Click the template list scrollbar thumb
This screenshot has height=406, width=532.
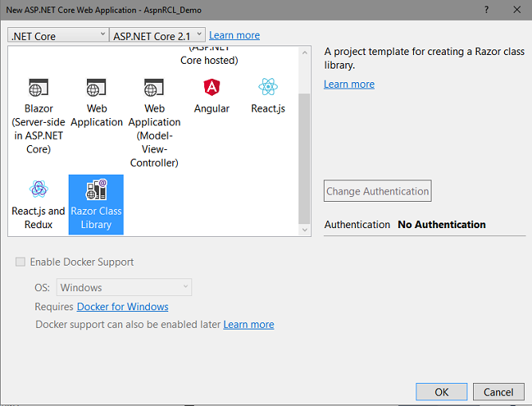(305, 159)
